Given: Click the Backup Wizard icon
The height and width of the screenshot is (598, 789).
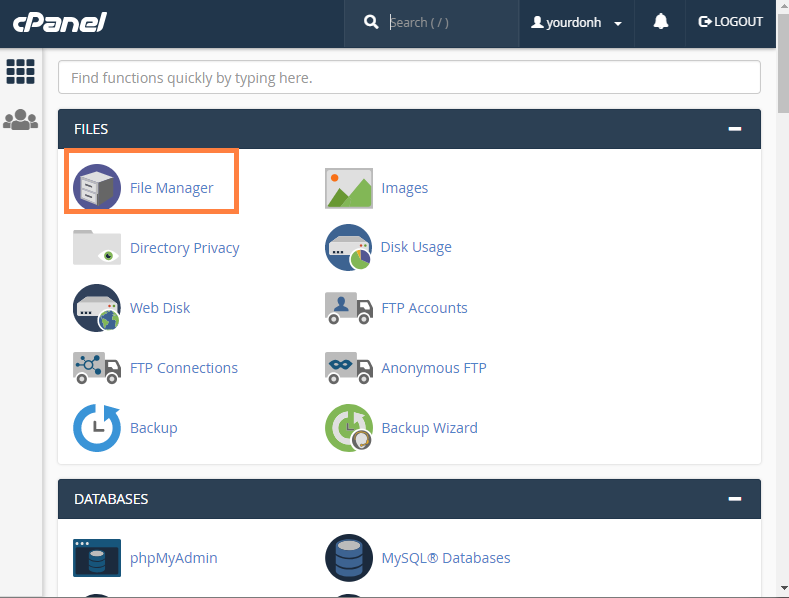Looking at the screenshot, I should coord(349,428).
